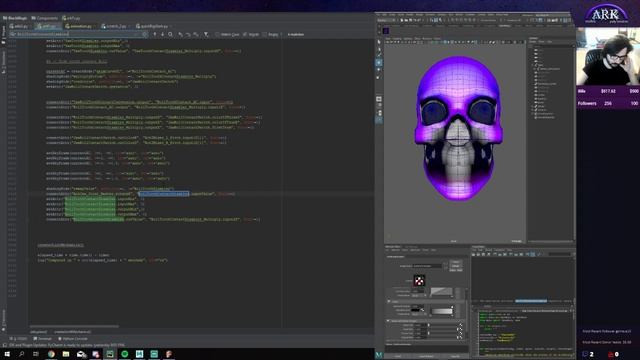Switch to PyCharm via taskbar icon
This screenshot has width=640, height=360.
110,354
